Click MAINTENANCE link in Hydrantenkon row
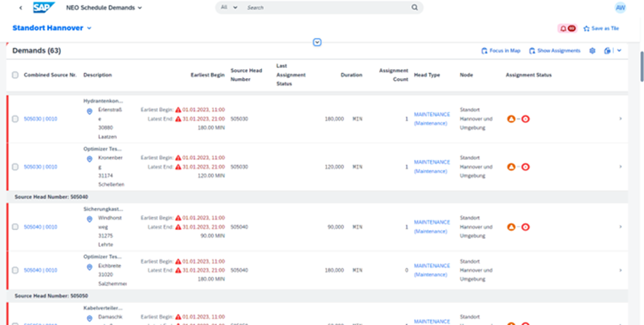The width and height of the screenshot is (644, 325). click(432, 119)
